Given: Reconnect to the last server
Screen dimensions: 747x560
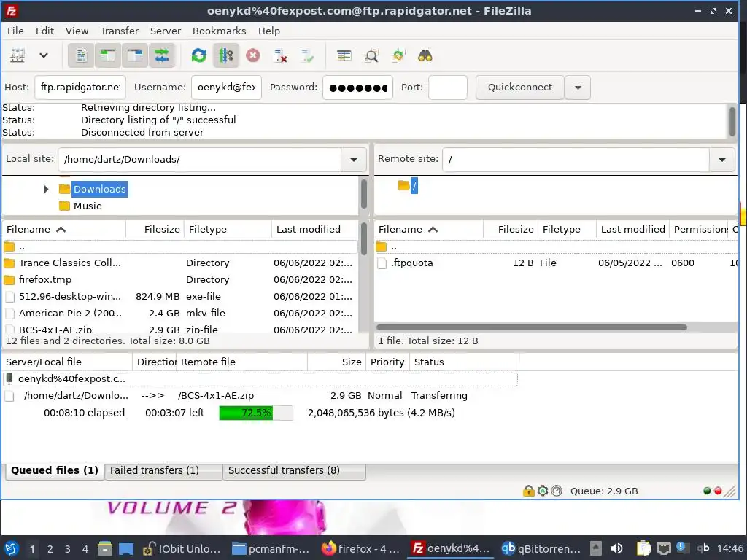Looking at the screenshot, I should tap(307, 55).
